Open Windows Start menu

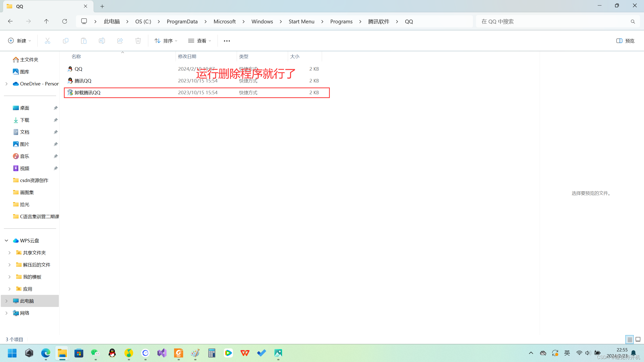point(12,353)
